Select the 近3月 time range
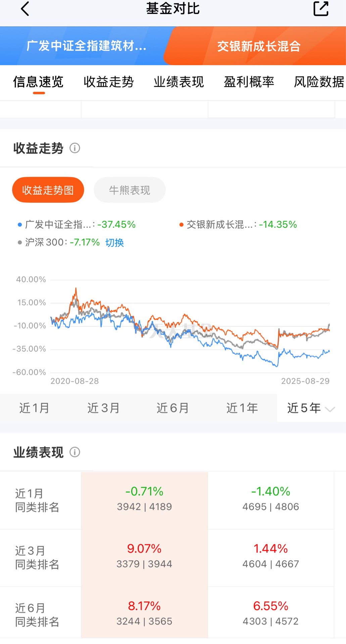This screenshot has height=644, width=346. point(103,408)
